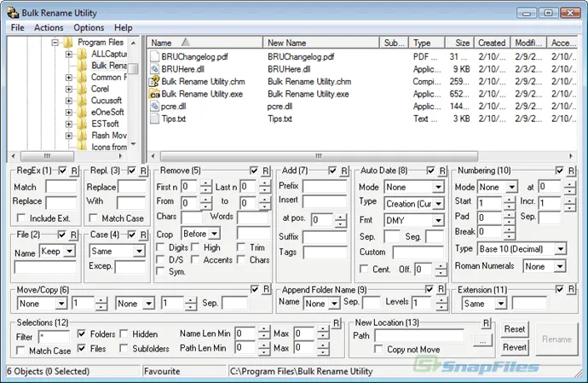Sort by the Size column header
This screenshot has height=383, width=588.
pyautogui.click(x=459, y=43)
